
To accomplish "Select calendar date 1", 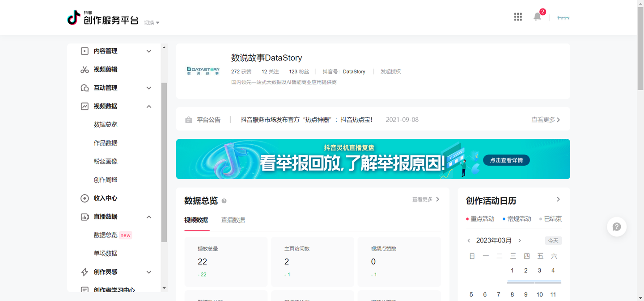I will point(512,271).
